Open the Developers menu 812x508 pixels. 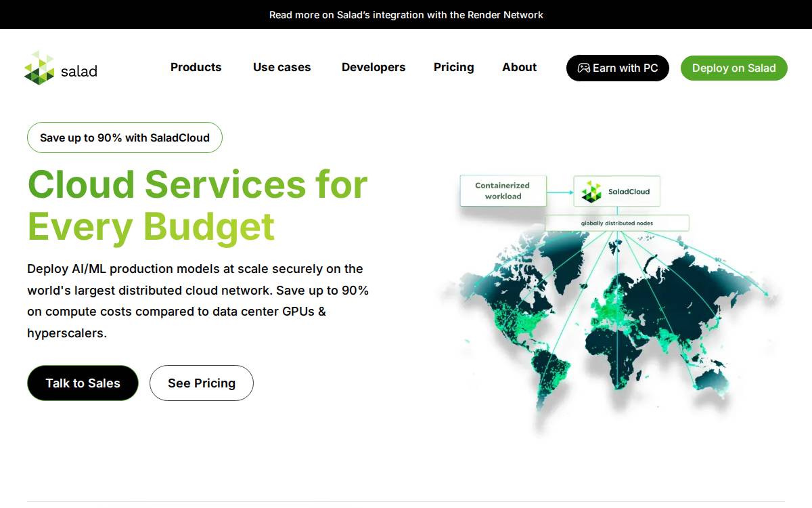(x=374, y=67)
